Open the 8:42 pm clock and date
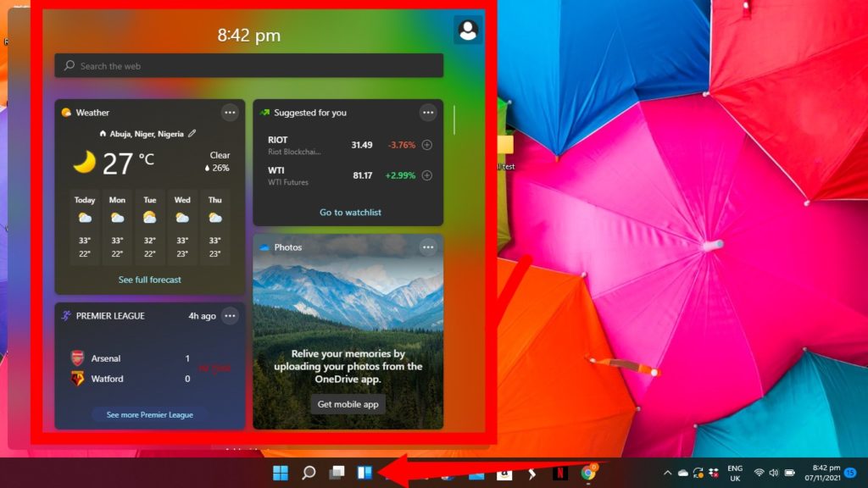 822,473
